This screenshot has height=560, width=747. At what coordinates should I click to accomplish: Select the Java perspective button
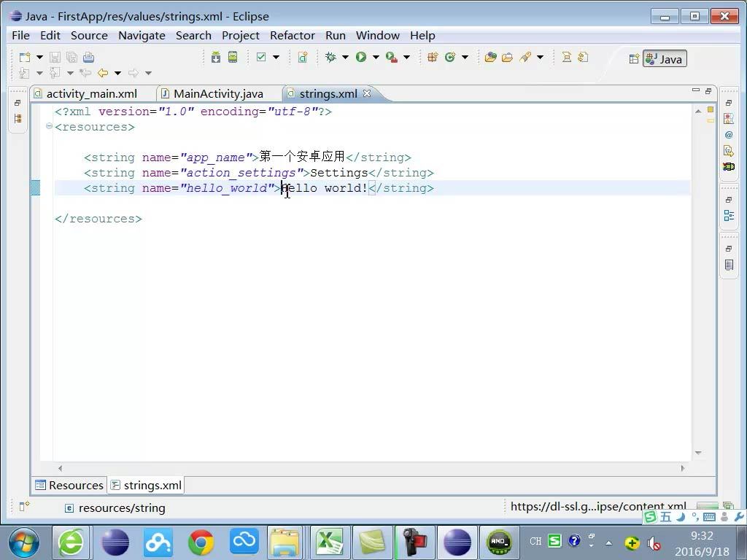[x=665, y=58]
